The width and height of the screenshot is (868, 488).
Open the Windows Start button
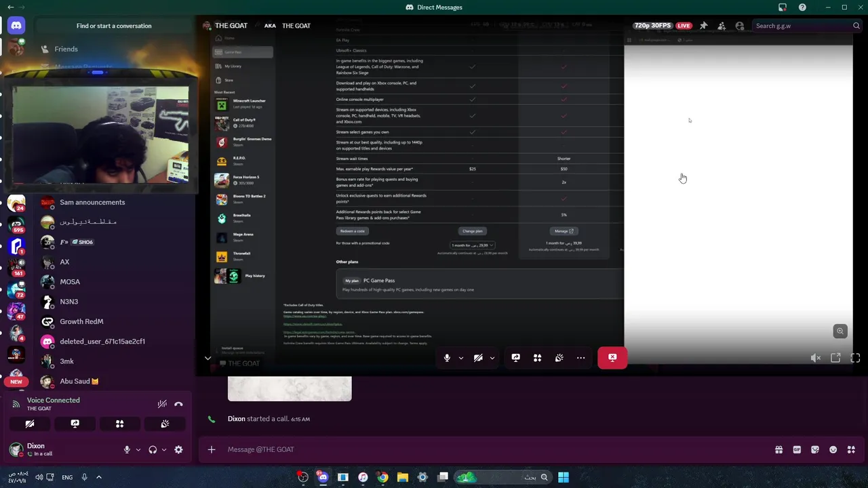[x=564, y=477]
